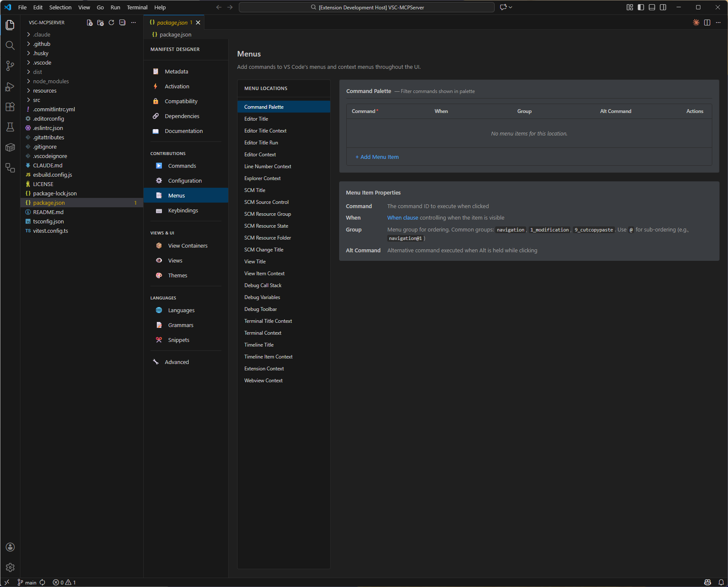Refresh the explorer tree
The width and height of the screenshot is (728, 587).
[x=111, y=23]
